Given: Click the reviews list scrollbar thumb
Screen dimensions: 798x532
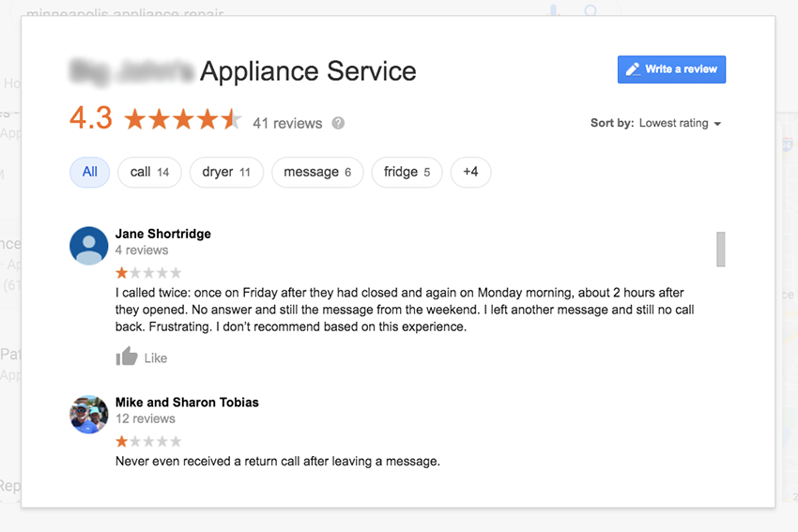Looking at the screenshot, I should [x=721, y=250].
